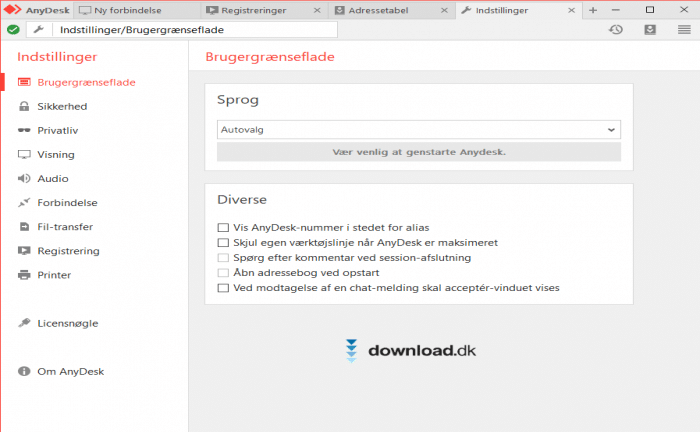The image size is (700, 432).
Task: Open the address book icon in toolbar
Action: click(x=650, y=30)
